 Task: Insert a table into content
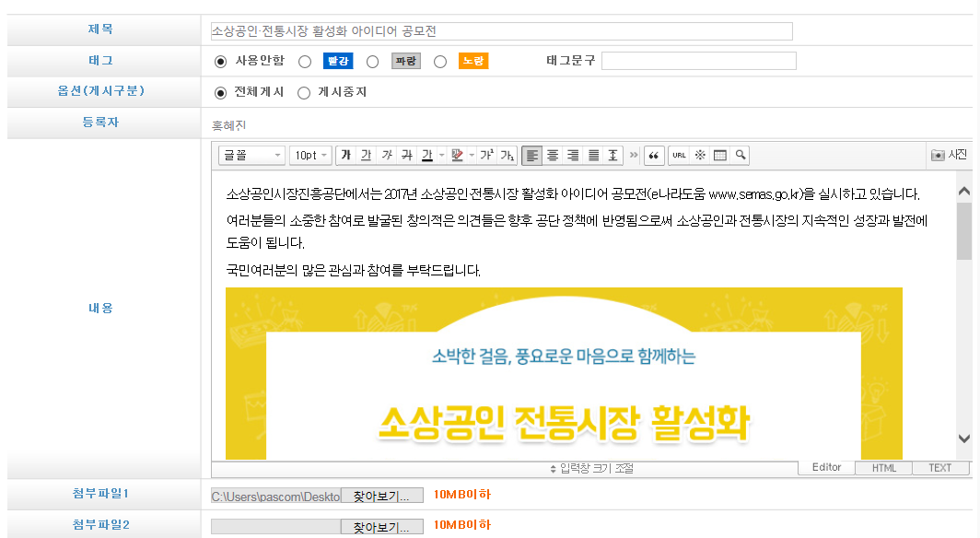720,156
